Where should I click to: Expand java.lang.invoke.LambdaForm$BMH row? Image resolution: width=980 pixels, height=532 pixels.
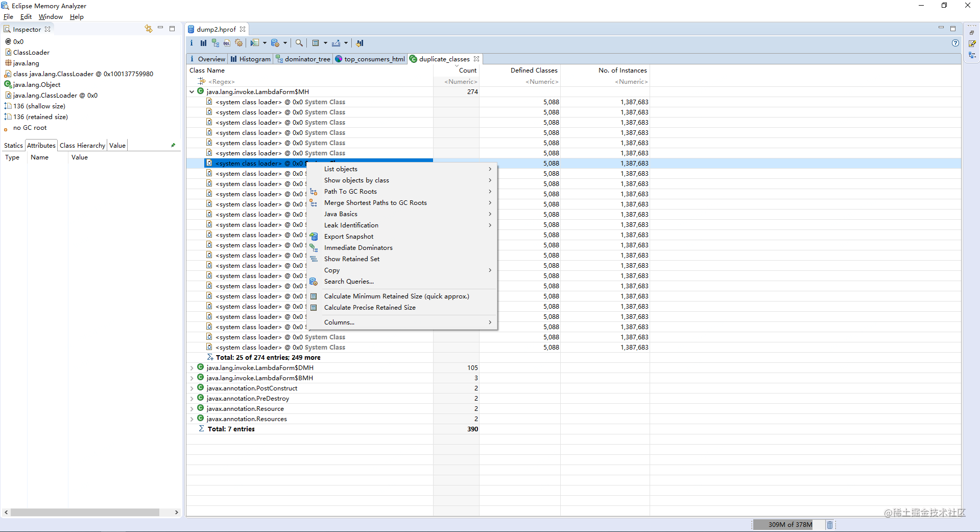pyautogui.click(x=192, y=378)
